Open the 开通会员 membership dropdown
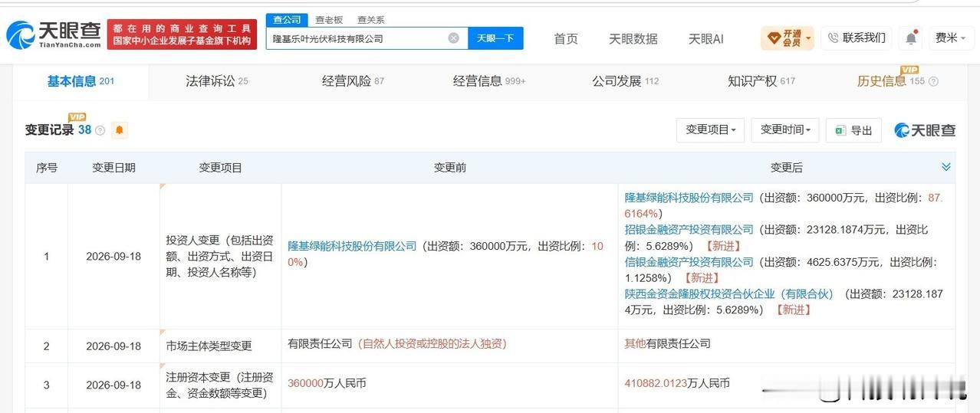 click(x=788, y=38)
